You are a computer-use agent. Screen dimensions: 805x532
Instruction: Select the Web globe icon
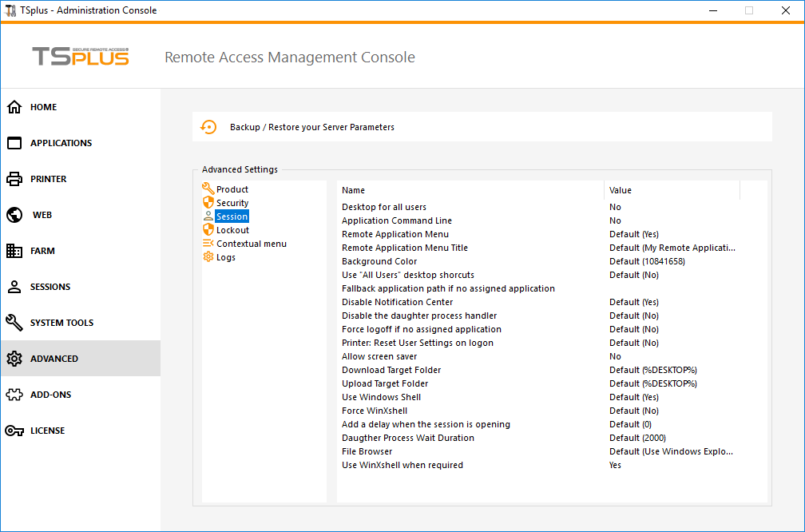click(x=14, y=215)
